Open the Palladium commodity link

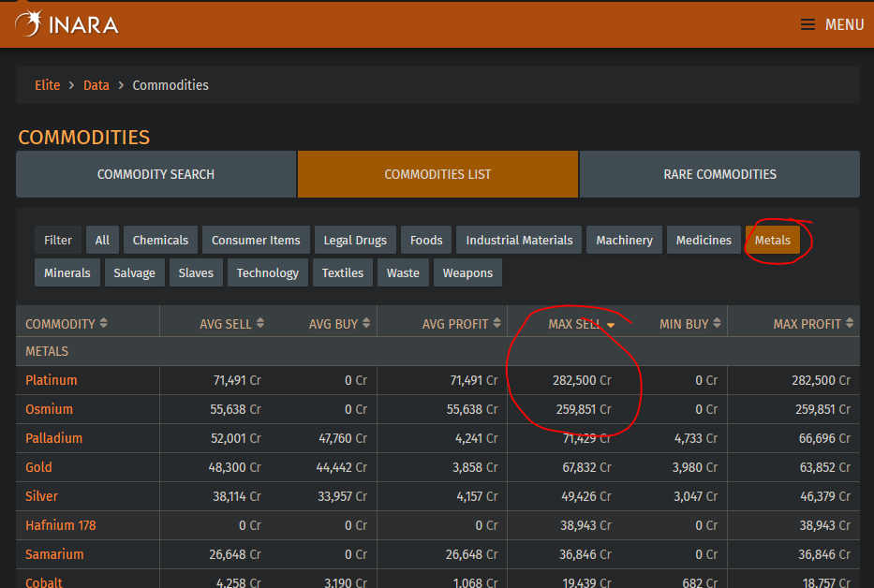(54, 438)
